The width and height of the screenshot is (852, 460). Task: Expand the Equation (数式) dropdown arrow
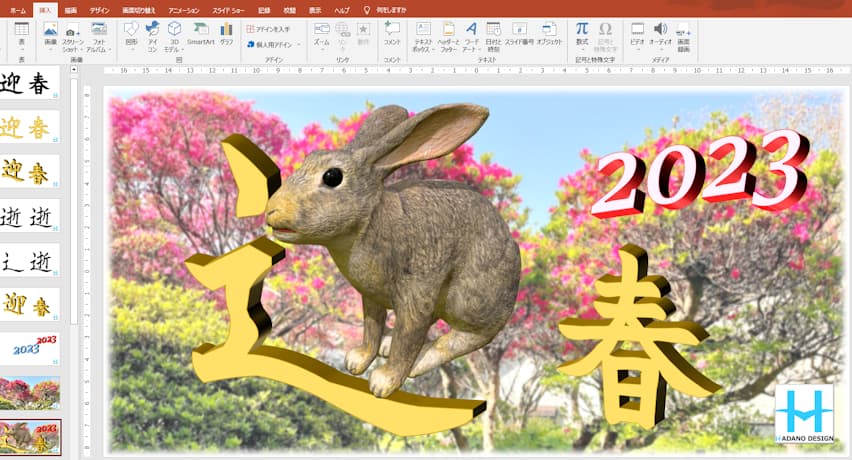(582, 50)
